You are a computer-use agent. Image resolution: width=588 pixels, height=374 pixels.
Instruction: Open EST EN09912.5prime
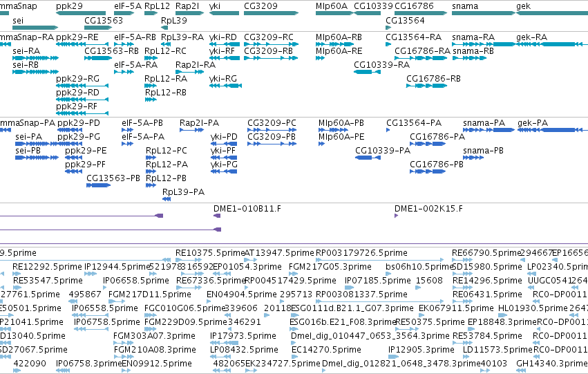tap(157, 364)
